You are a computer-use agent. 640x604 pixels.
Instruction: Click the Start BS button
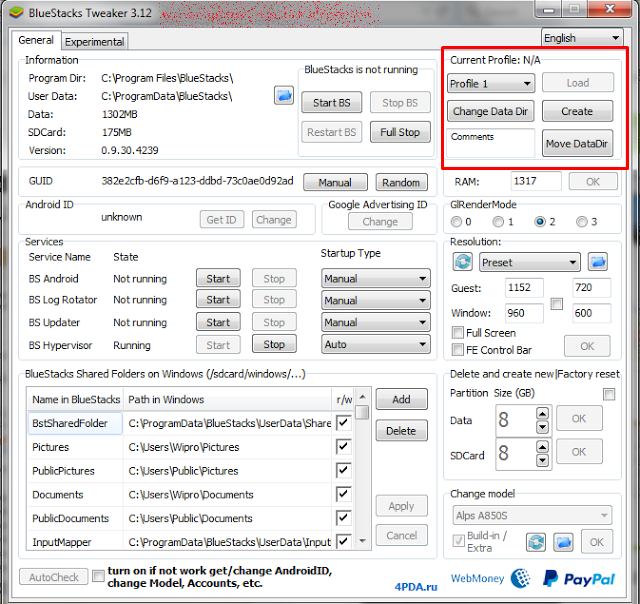tap(331, 102)
